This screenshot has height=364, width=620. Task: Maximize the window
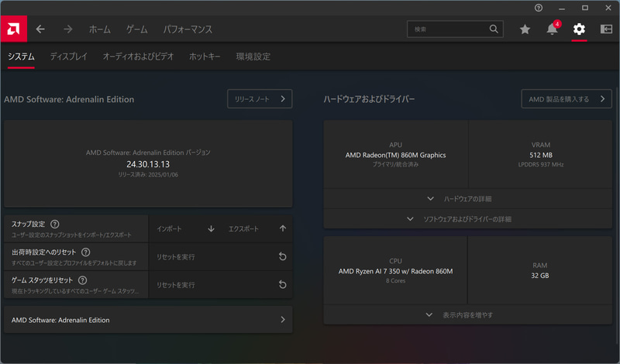click(585, 8)
